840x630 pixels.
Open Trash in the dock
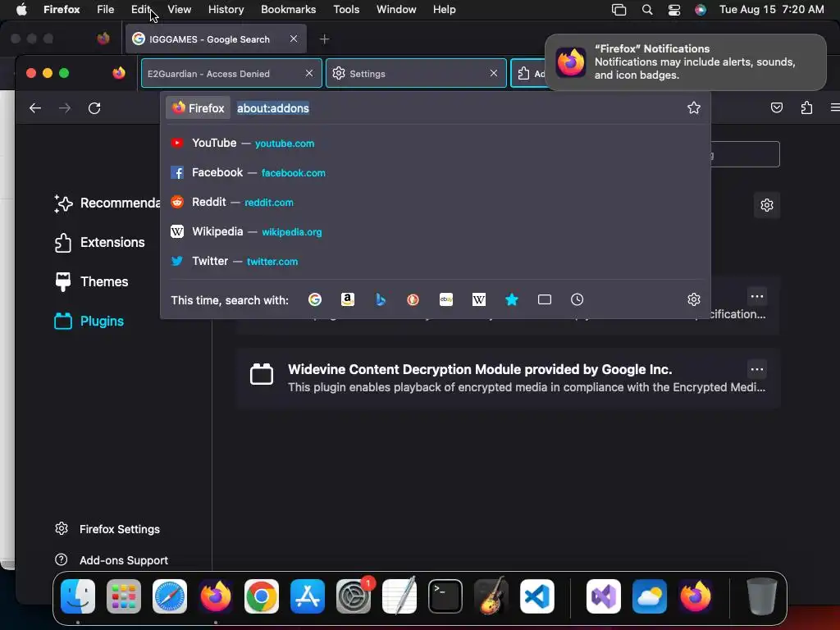[x=761, y=596]
